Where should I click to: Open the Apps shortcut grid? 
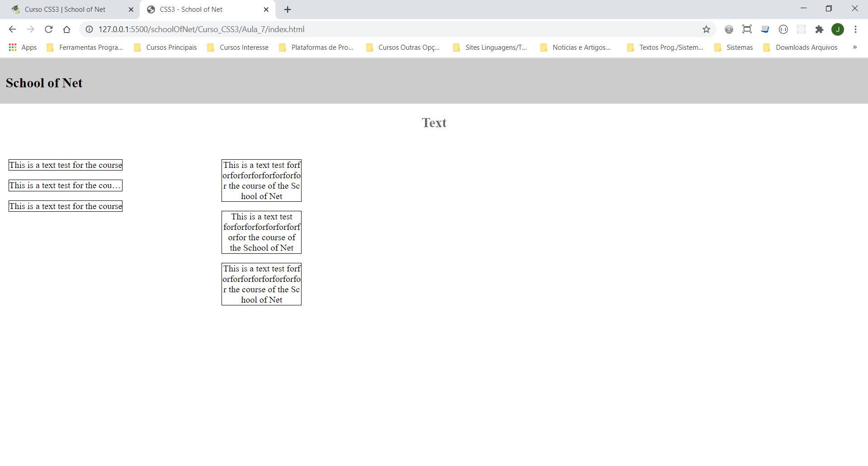tap(23, 48)
